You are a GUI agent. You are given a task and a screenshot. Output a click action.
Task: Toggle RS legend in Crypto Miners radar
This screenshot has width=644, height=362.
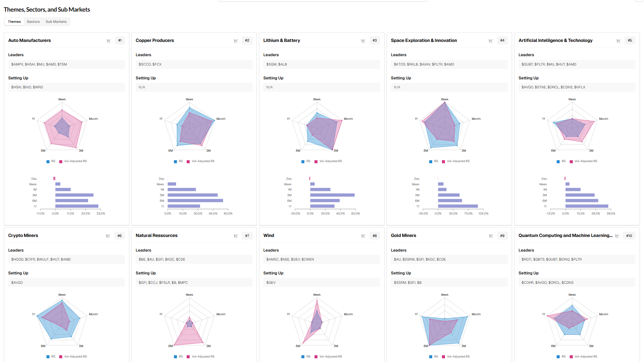point(51,357)
